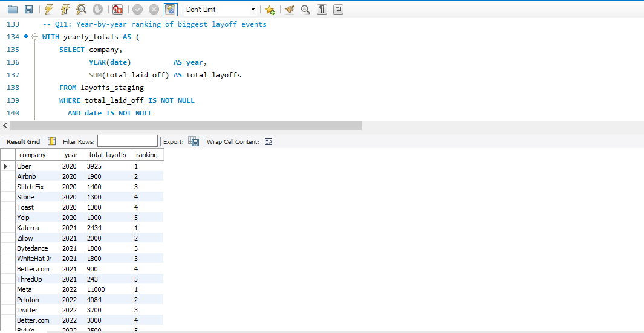Focus the Filter Rows input field

[128, 141]
